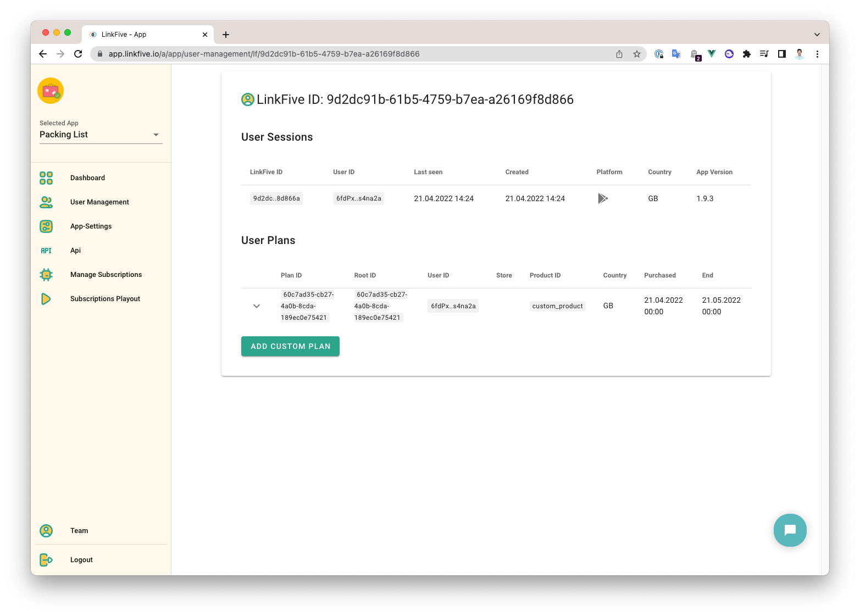860x616 pixels.
Task: Open Manage Subscriptions
Action: [x=106, y=275]
